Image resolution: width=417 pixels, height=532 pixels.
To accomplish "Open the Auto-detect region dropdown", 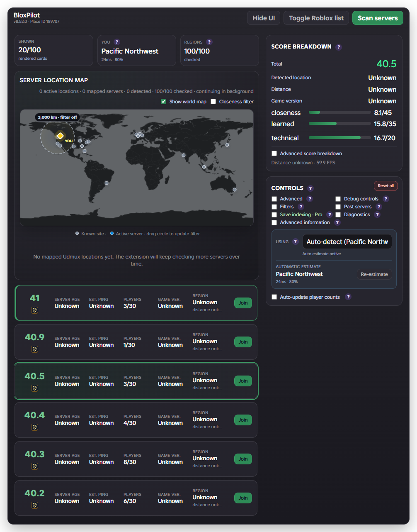I will click(x=347, y=242).
